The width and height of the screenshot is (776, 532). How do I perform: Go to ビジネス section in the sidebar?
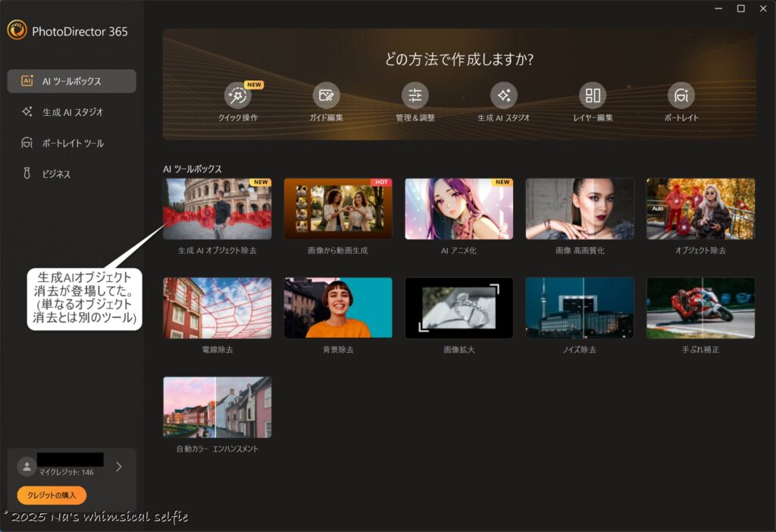click(72, 174)
